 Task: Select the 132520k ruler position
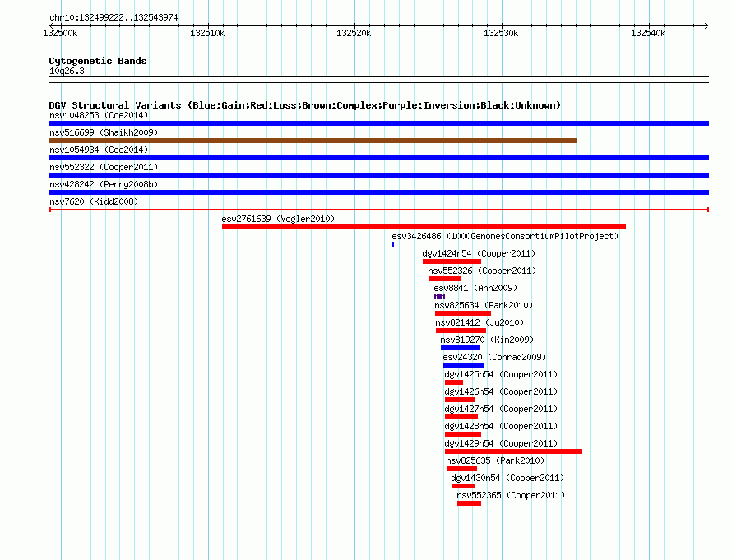354,33
